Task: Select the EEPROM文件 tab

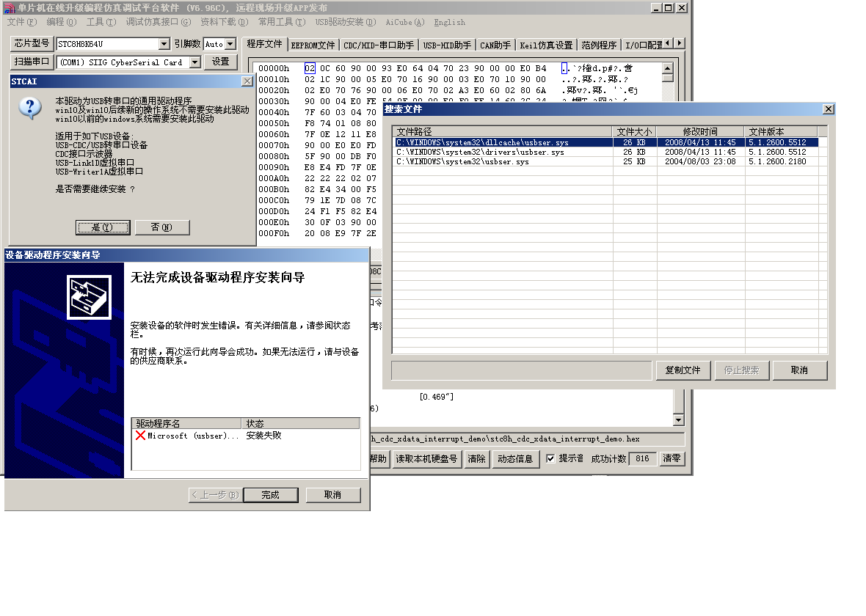Action: 313,45
